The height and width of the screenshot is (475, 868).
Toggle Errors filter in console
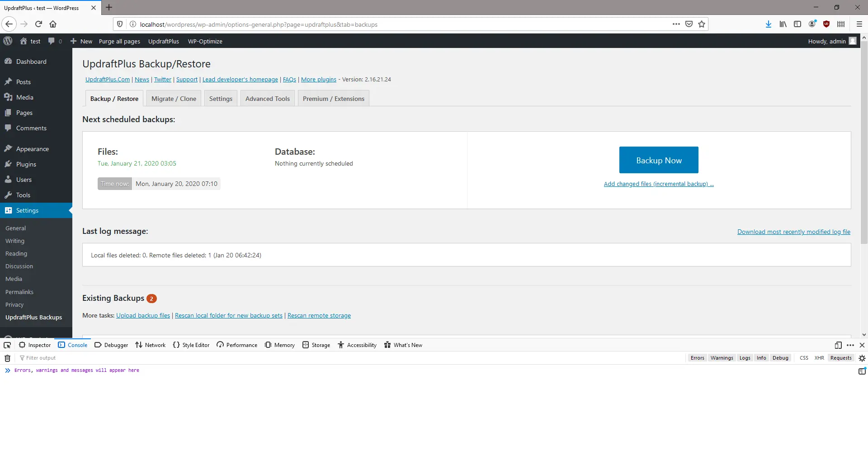click(x=698, y=358)
